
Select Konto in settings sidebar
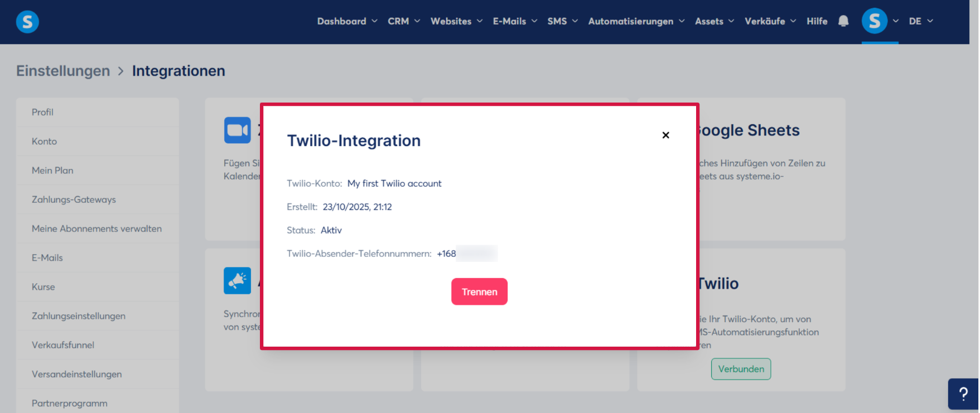coord(98,141)
